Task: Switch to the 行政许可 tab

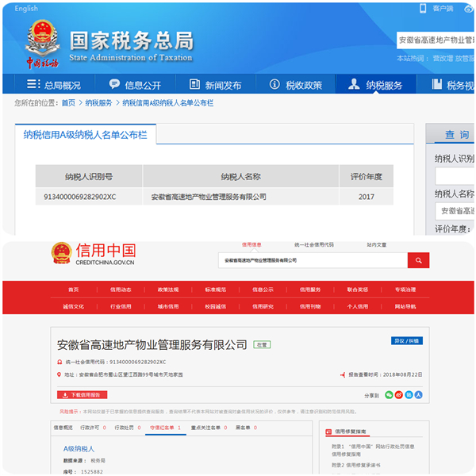Action: click(93, 428)
